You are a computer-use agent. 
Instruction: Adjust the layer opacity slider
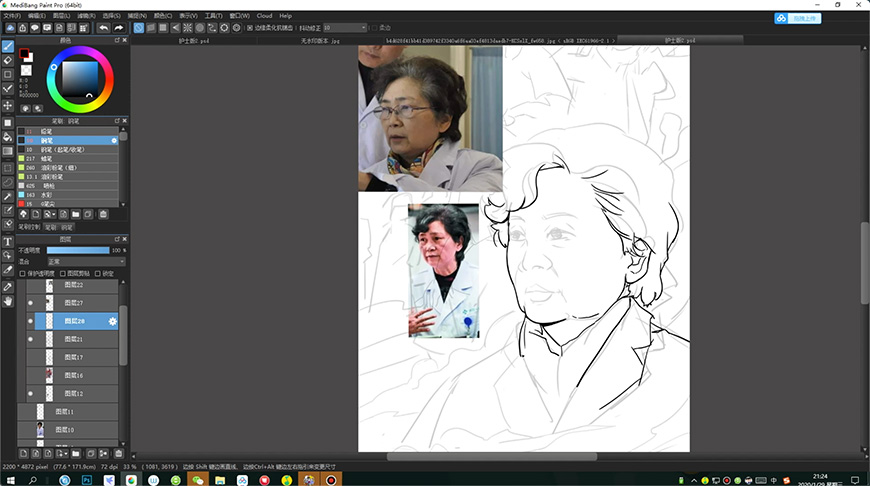coord(78,250)
